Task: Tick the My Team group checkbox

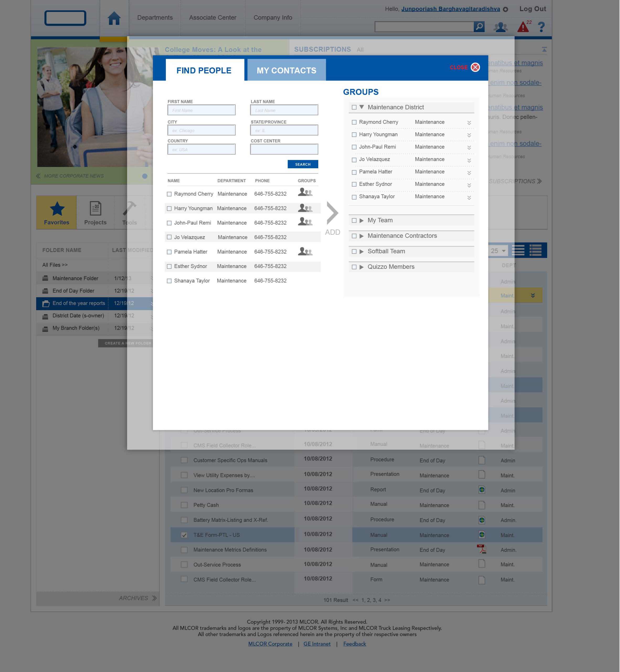Action: 354,220
